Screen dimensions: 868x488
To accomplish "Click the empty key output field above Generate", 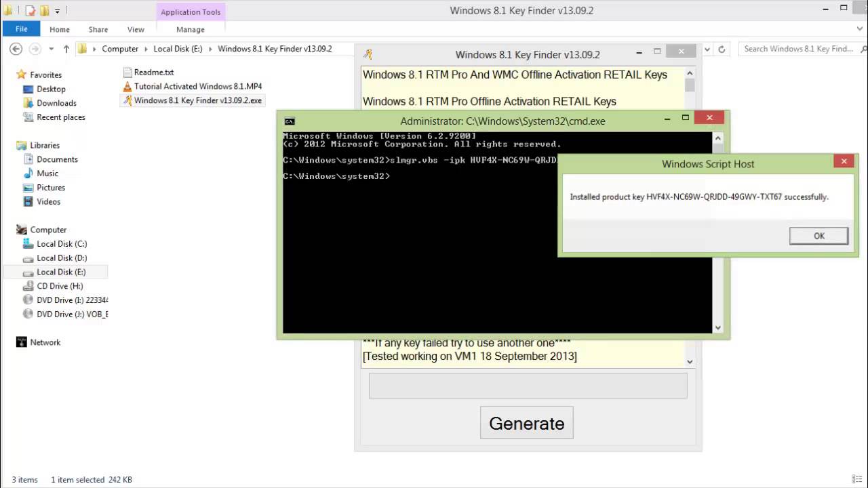I will (528, 386).
